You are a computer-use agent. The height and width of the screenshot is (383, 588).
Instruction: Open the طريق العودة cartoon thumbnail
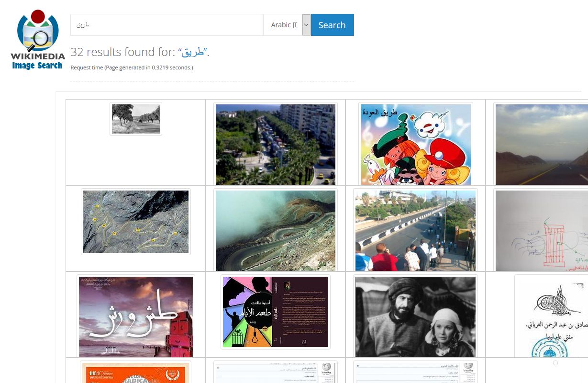click(x=416, y=144)
